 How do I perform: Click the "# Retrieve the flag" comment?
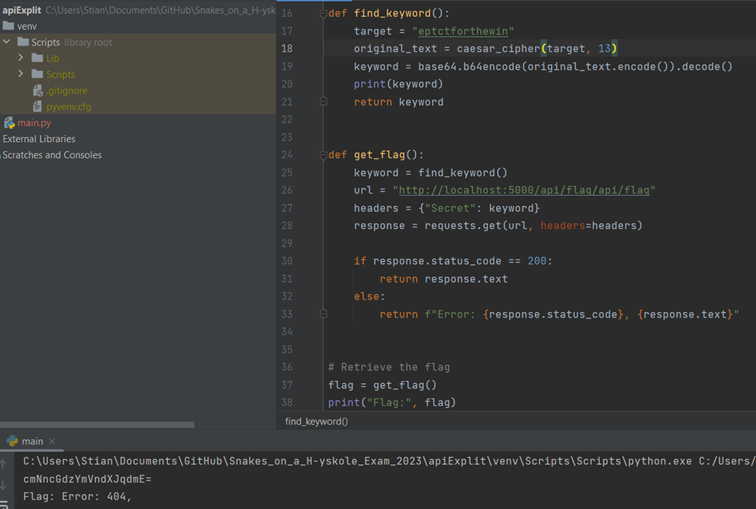point(389,367)
